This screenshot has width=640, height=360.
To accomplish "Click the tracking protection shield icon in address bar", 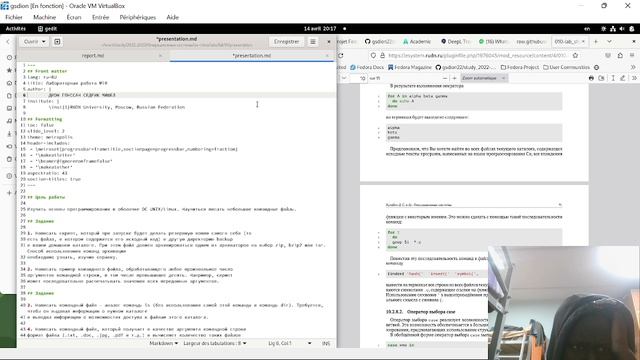I will pos(373,56).
